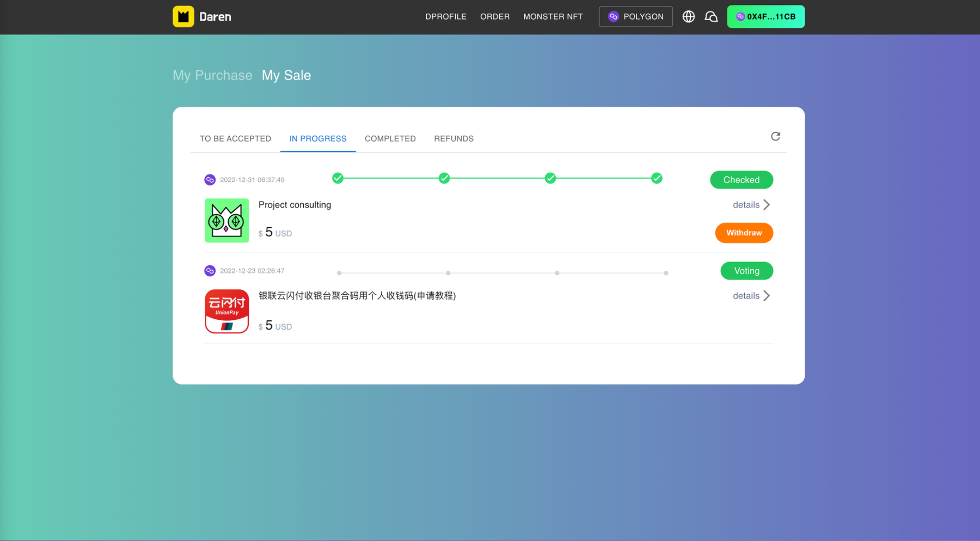
Task: Switch to My Purchase view
Action: click(x=212, y=75)
